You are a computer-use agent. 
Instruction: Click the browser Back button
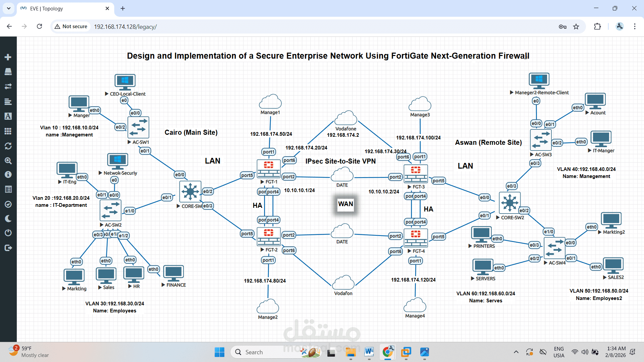click(x=9, y=26)
